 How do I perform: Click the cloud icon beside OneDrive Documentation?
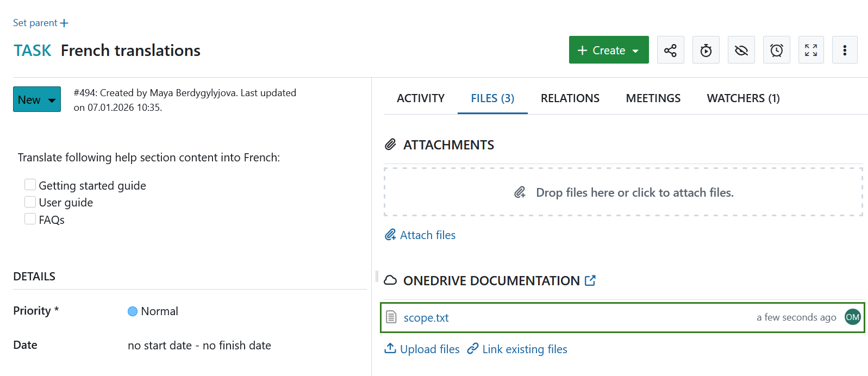[x=390, y=280]
